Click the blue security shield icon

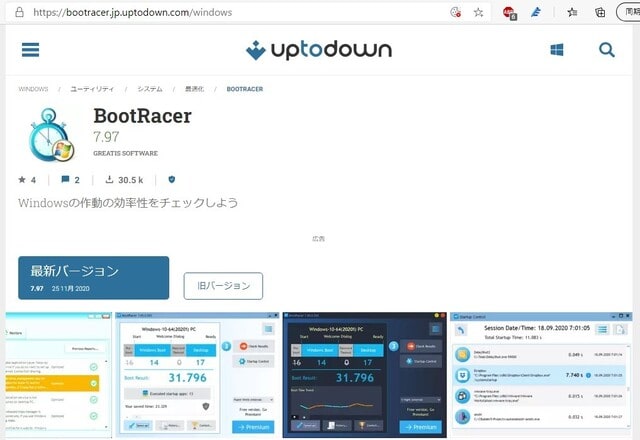pos(172,179)
